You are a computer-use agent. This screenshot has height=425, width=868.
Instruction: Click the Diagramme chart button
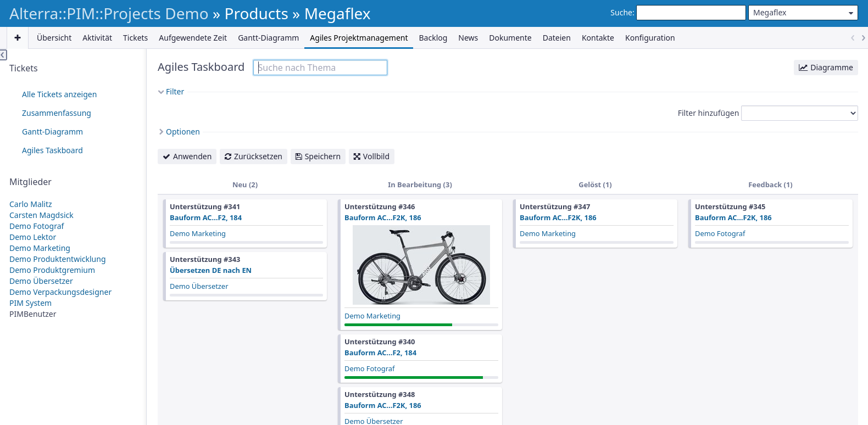(x=825, y=68)
